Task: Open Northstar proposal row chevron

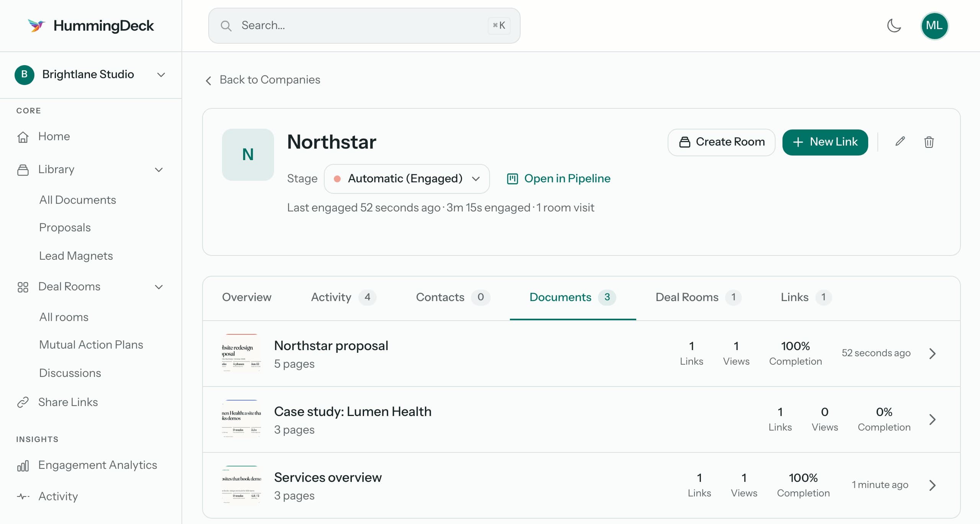Action: pyautogui.click(x=932, y=354)
